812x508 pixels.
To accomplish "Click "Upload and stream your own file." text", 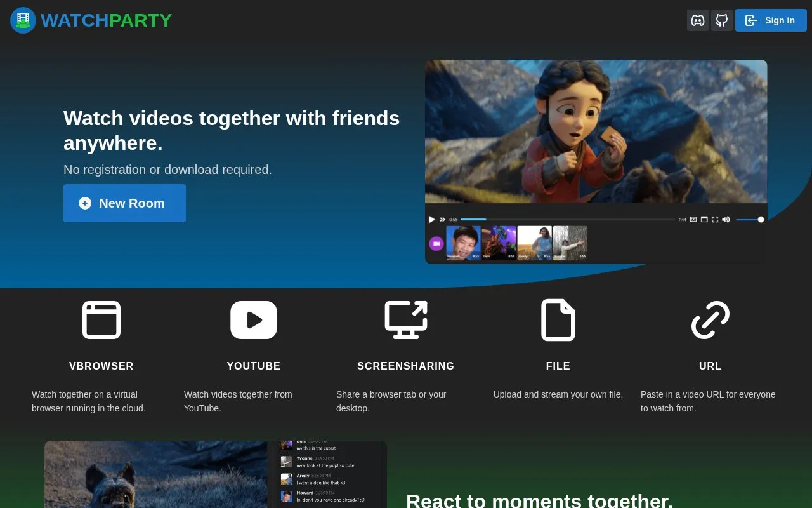I will 558,394.
